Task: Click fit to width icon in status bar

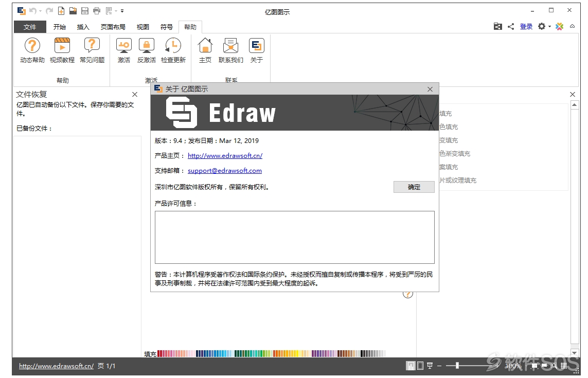Action: pos(544,365)
